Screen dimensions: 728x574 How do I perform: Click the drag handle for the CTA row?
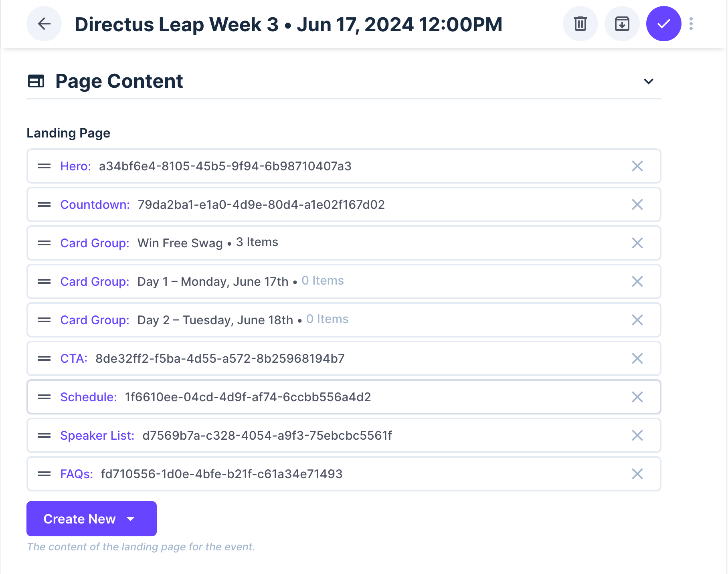pyautogui.click(x=44, y=358)
